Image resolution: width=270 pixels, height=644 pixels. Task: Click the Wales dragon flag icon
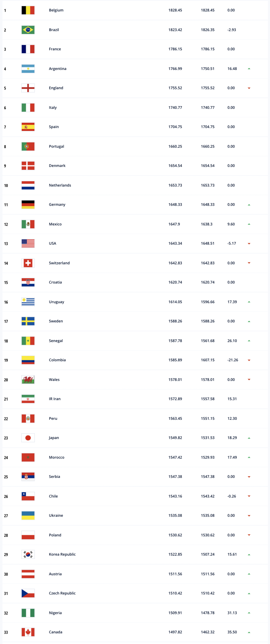point(28,380)
